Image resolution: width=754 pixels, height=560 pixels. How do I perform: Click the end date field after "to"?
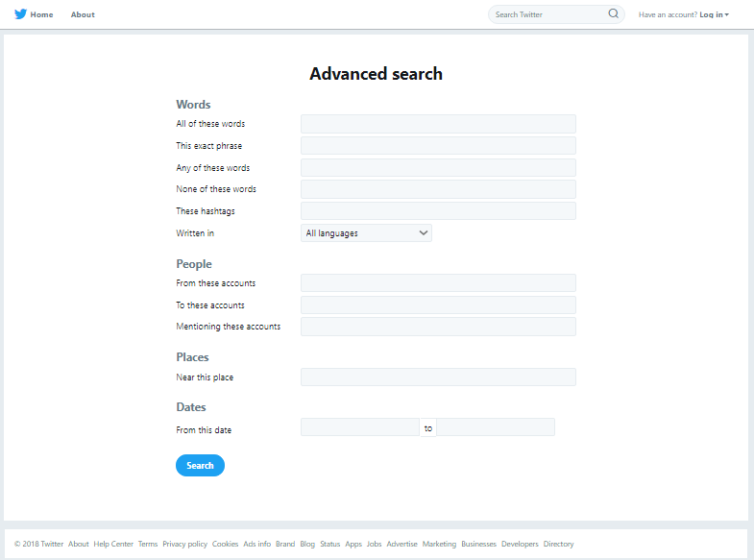[496, 427]
